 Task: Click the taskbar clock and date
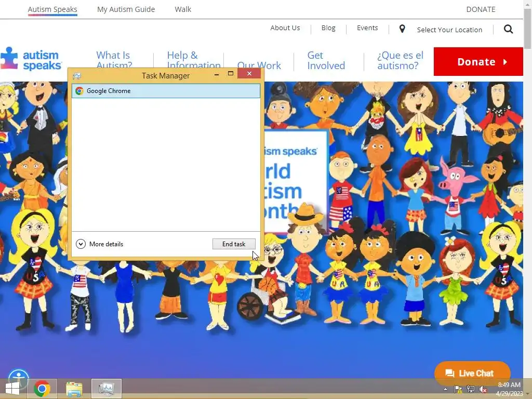coord(509,389)
